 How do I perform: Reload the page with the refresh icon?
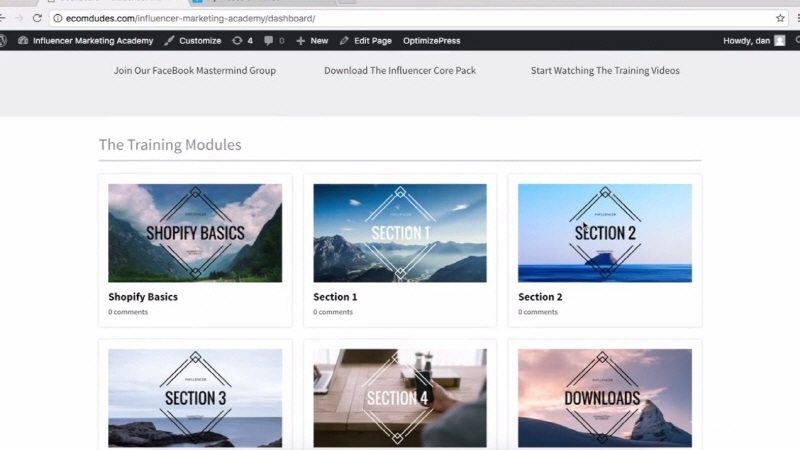(x=37, y=18)
